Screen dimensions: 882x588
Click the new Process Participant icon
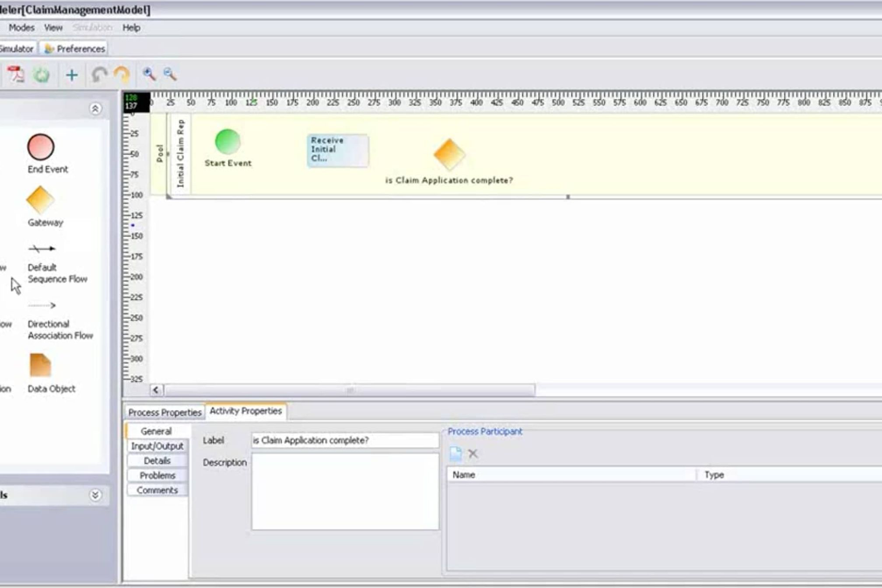point(455,454)
